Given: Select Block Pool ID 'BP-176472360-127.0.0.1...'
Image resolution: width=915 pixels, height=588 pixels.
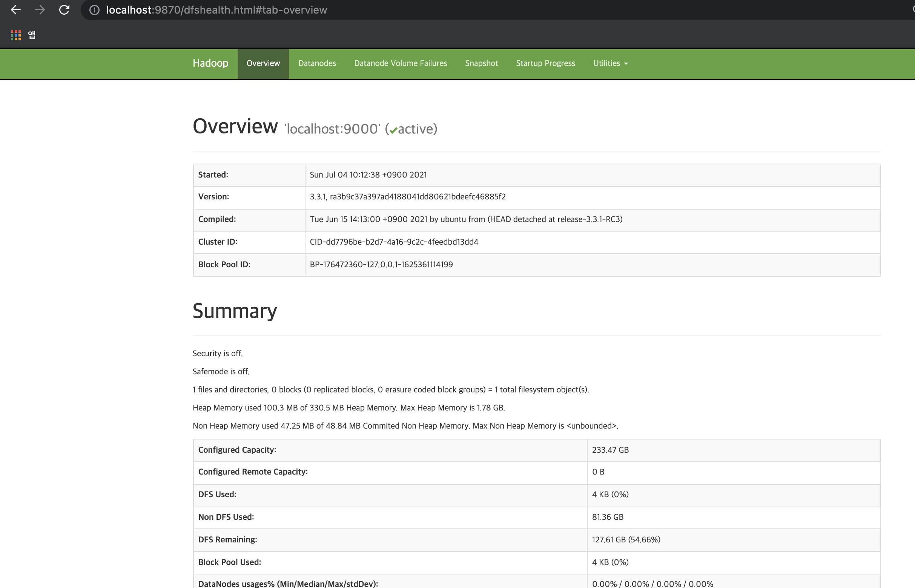Looking at the screenshot, I should (x=381, y=265).
